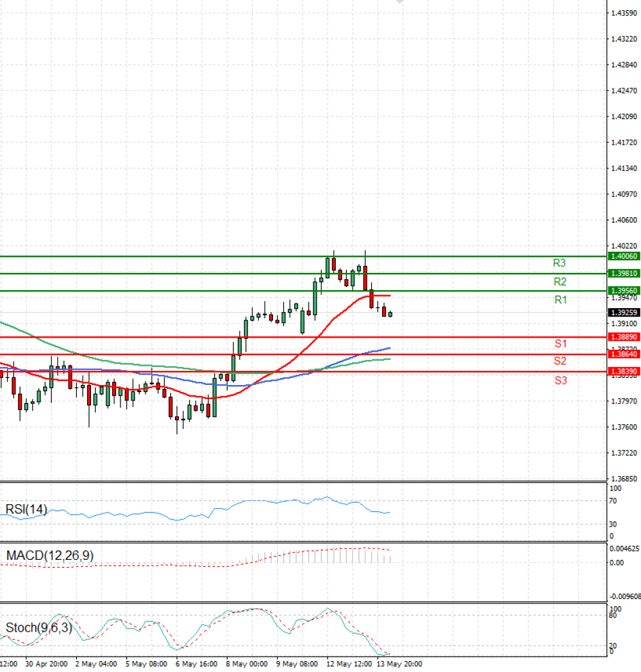The height and width of the screenshot is (672, 641).
Task: Click the RSI(14) indicator label
Action: tap(26, 509)
